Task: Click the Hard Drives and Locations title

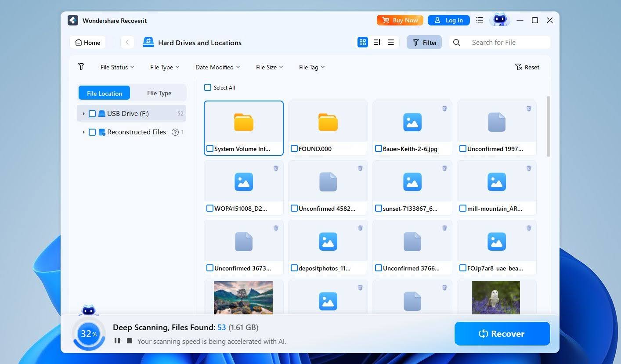Action: [200, 43]
